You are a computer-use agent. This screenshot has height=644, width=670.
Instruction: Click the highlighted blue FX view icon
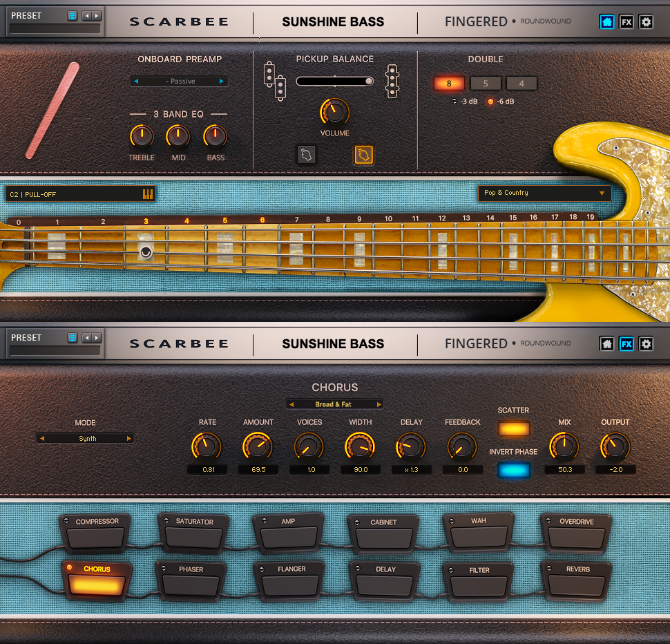tap(626, 343)
